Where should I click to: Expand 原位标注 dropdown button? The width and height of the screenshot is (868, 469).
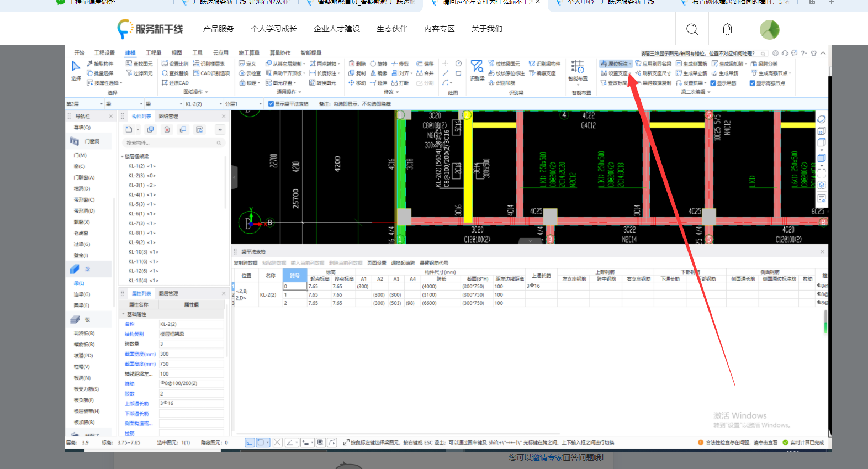[630, 64]
